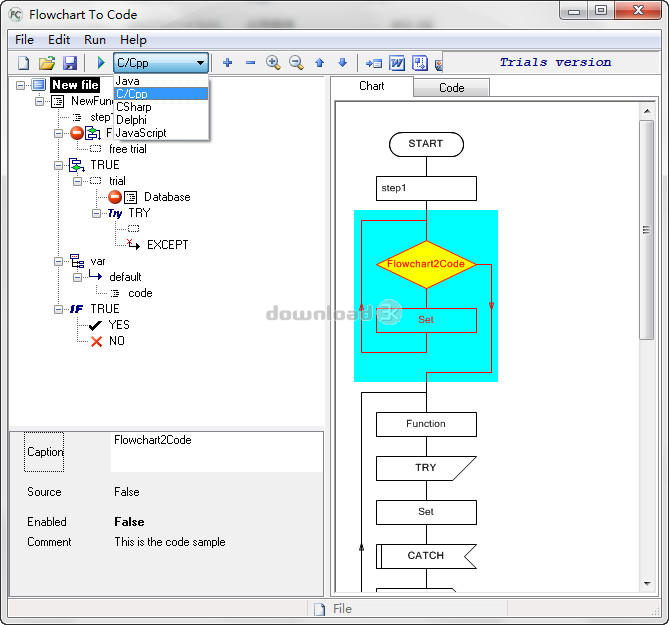Select Java from the language list
Viewport: 669px width, 625px height.
pos(128,81)
